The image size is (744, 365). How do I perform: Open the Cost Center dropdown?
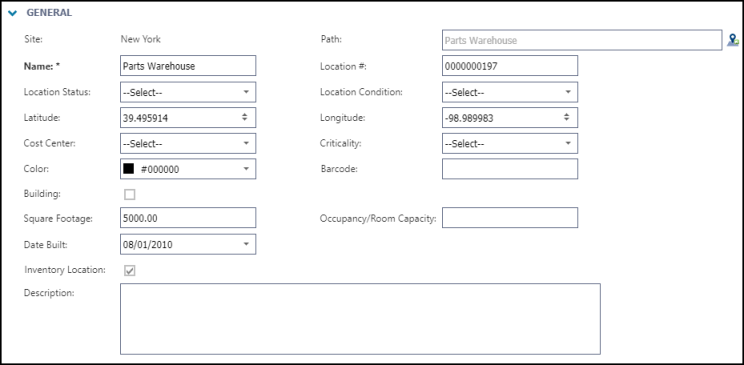tap(188, 143)
